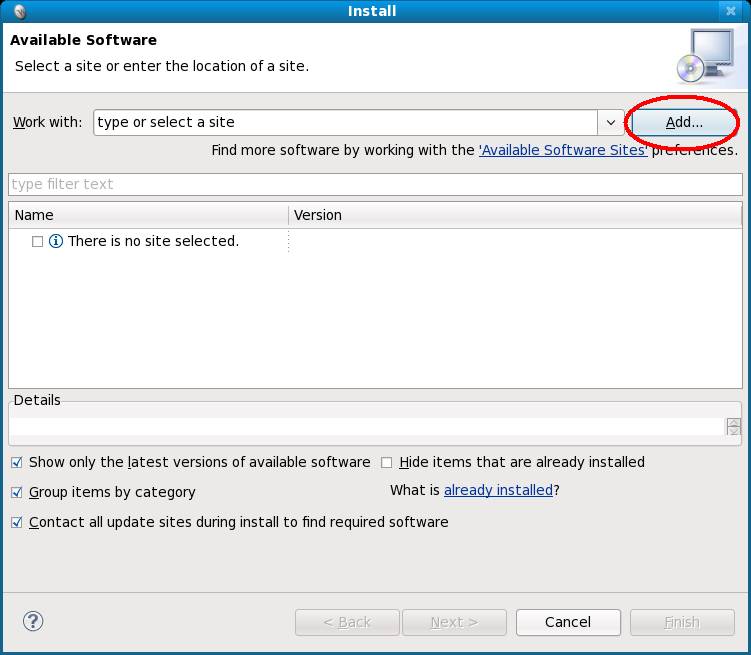This screenshot has width=751, height=655.
Task: Close the Install dialog window
Action: [730, 11]
